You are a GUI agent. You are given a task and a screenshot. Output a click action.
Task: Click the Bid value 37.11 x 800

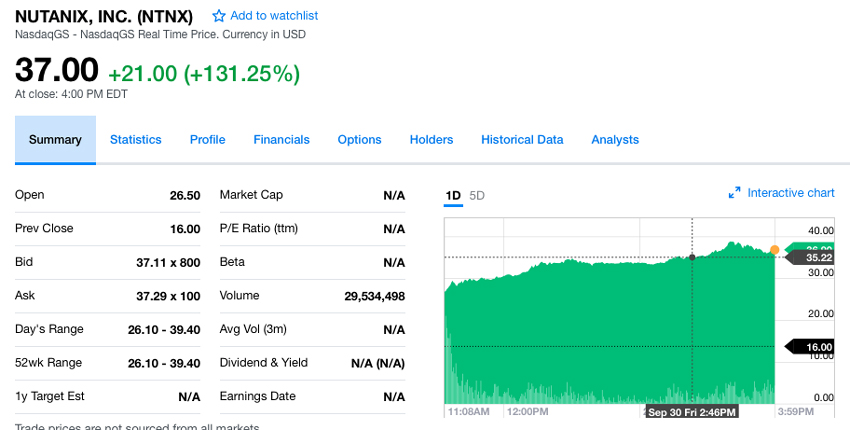[x=168, y=262]
